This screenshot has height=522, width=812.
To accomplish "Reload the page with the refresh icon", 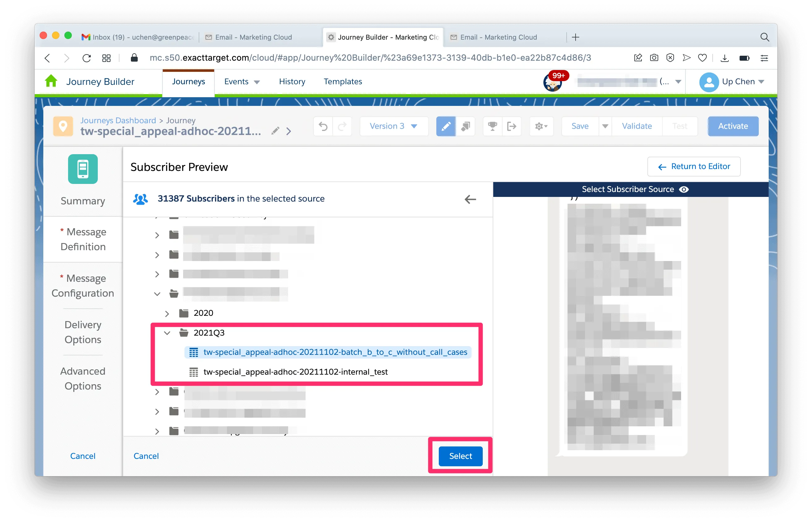I will pyautogui.click(x=87, y=58).
